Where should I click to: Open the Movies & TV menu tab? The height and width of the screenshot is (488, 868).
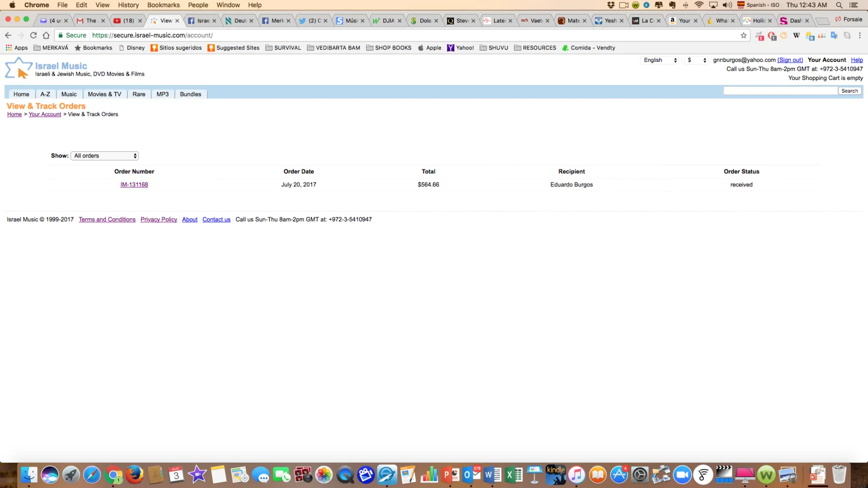(104, 94)
